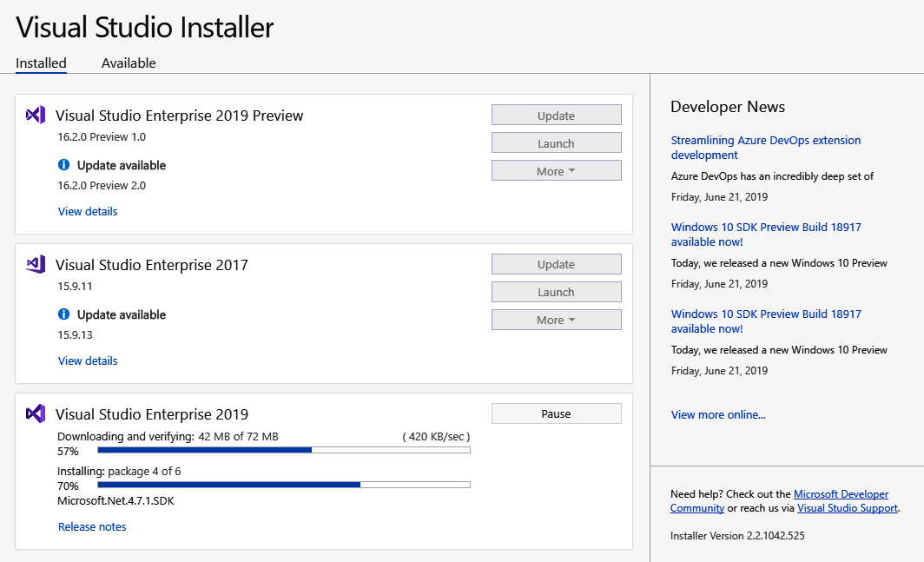924x562 pixels.
Task: Switch to the Available tab
Action: click(129, 63)
